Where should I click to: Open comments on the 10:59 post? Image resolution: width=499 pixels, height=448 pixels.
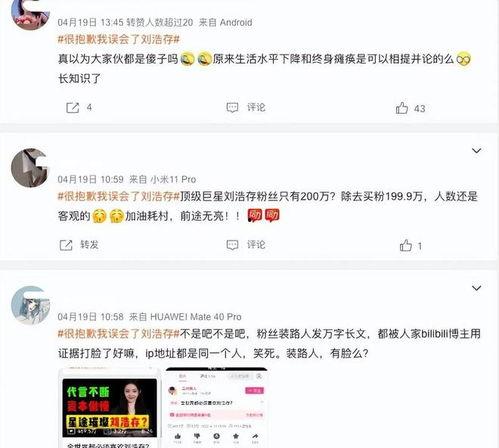click(246, 245)
